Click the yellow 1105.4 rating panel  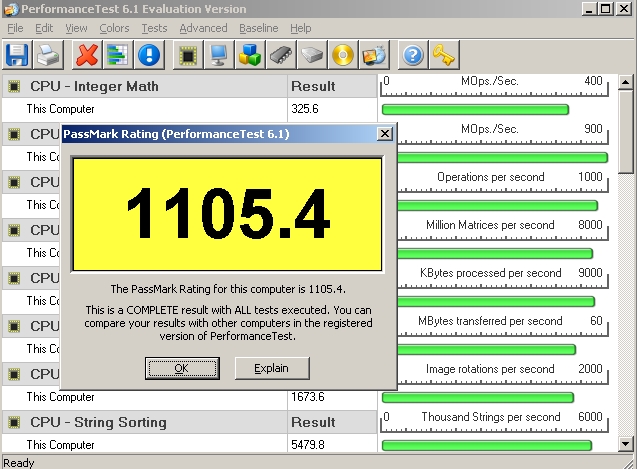[228, 214]
